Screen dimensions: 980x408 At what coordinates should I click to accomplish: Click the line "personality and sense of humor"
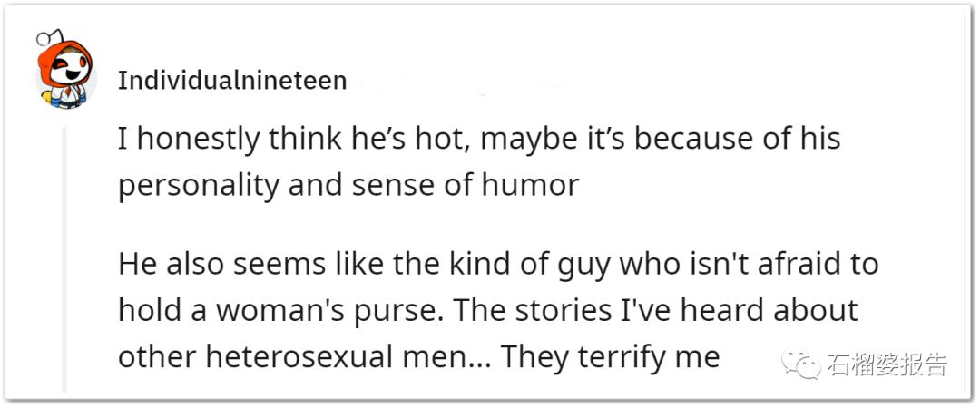[348, 186]
